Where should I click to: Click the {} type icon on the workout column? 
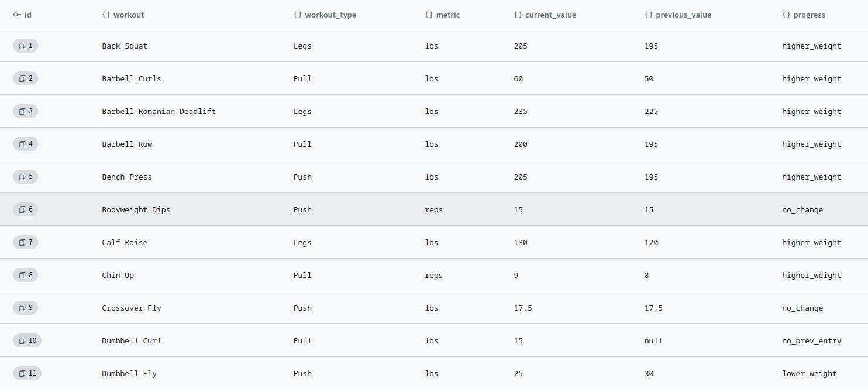point(105,15)
